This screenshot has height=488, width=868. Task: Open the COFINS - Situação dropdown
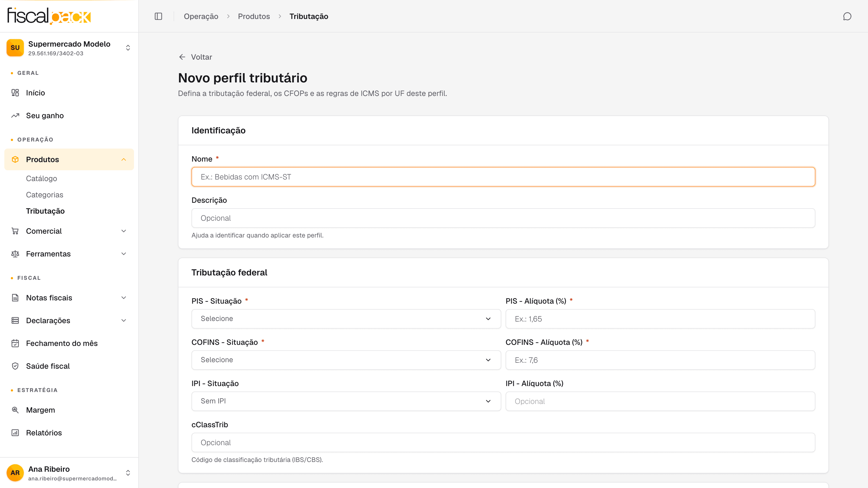click(346, 360)
